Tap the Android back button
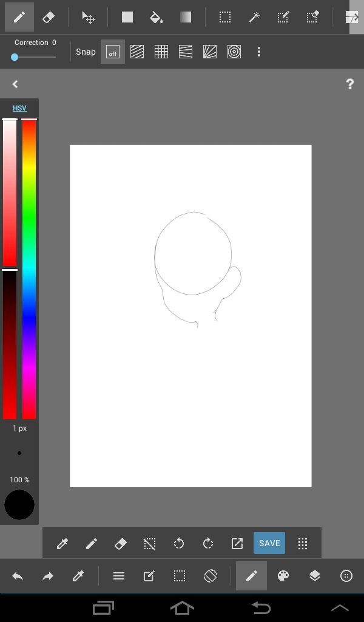 pos(261,607)
